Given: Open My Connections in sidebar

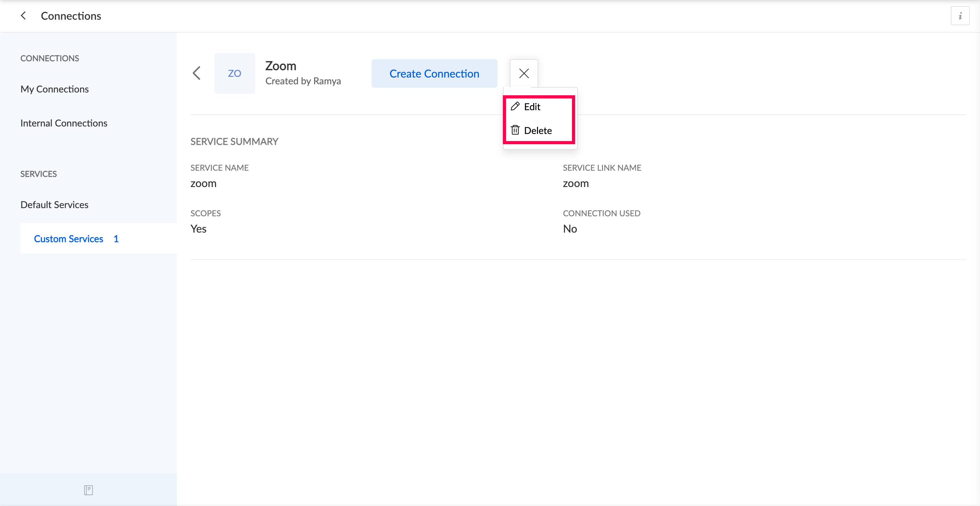Looking at the screenshot, I should [54, 89].
